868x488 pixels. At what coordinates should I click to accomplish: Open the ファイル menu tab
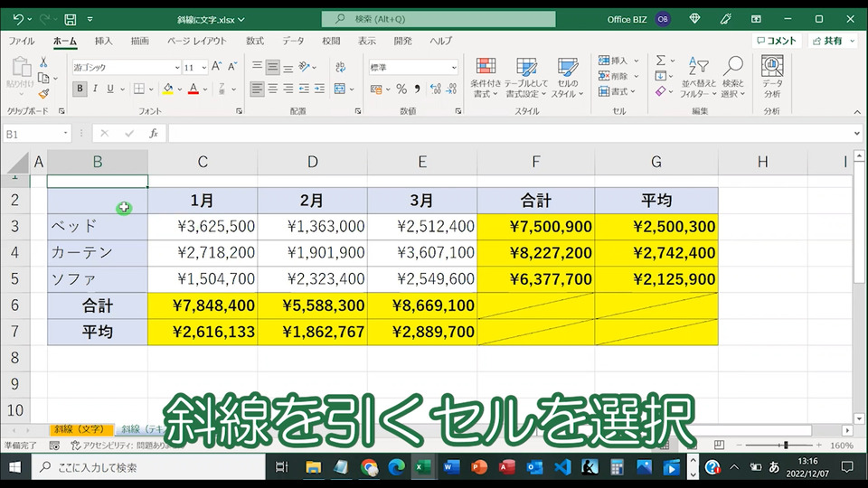click(x=22, y=41)
